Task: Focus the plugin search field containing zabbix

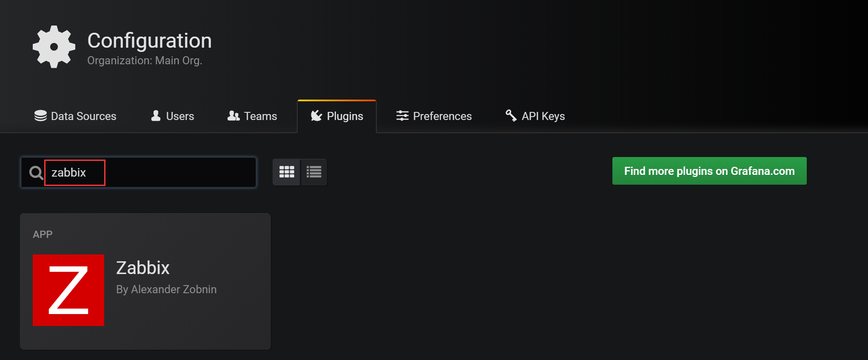Action: pos(139,172)
